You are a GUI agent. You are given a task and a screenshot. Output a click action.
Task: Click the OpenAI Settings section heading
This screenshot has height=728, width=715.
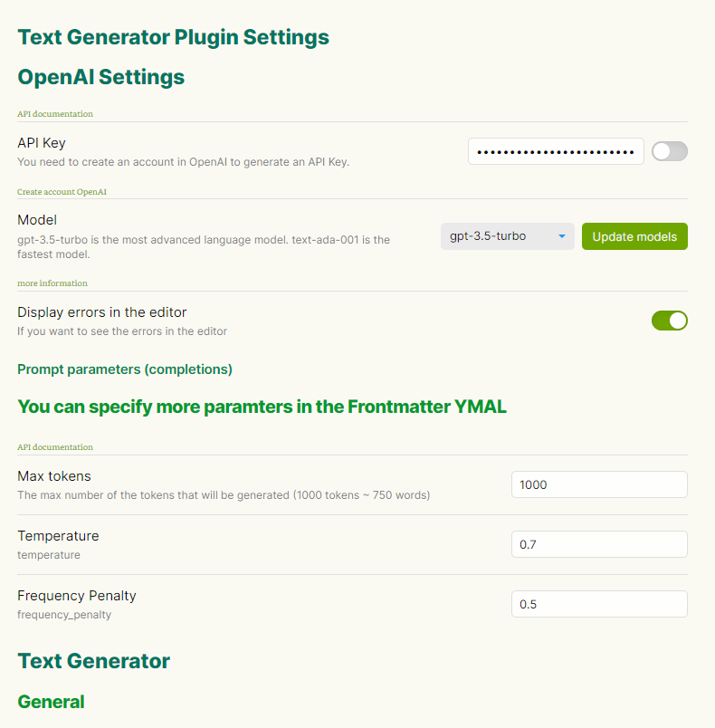[x=100, y=77]
